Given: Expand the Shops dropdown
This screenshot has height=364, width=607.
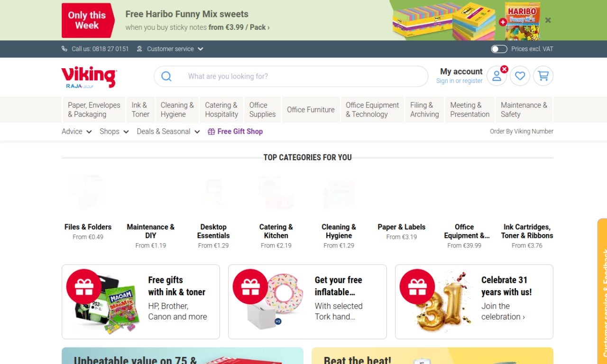Looking at the screenshot, I should (x=114, y=131).
